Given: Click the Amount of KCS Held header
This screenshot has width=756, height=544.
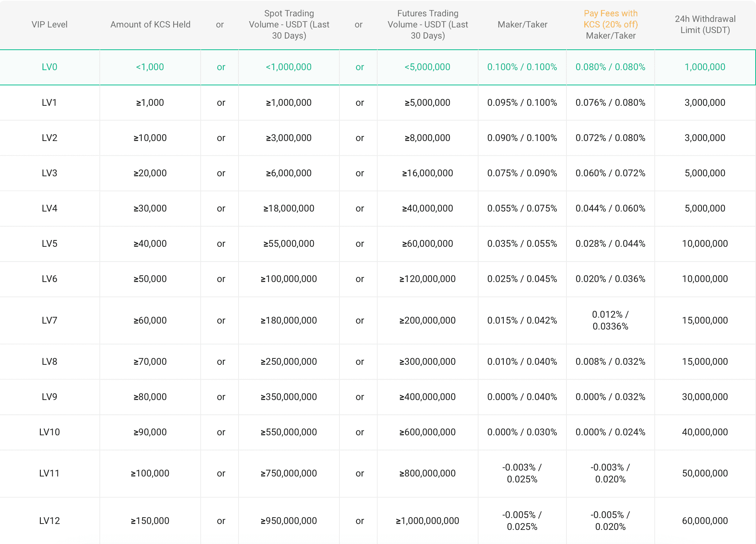Looking at the screenshot, I should click(150, 24).
